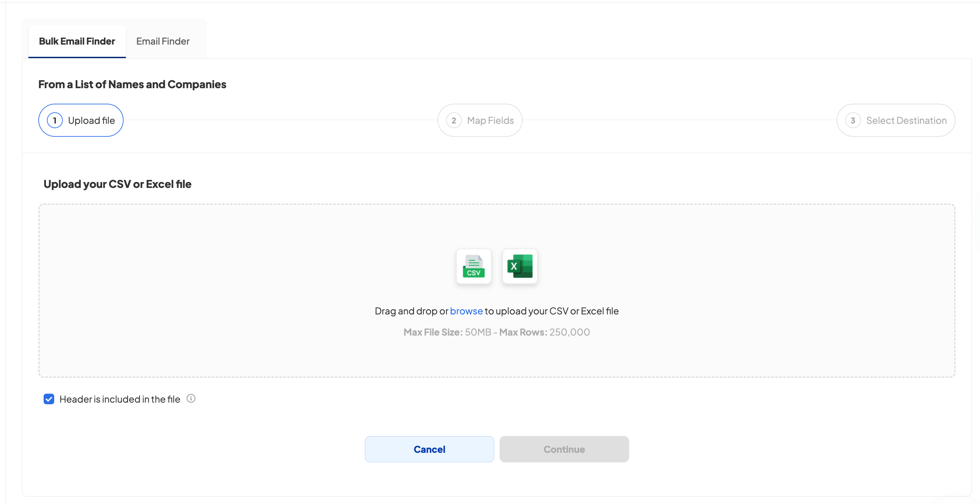980x504 pixels.
Task: Select the Bulk Email Finder tab
Action: 77,41
